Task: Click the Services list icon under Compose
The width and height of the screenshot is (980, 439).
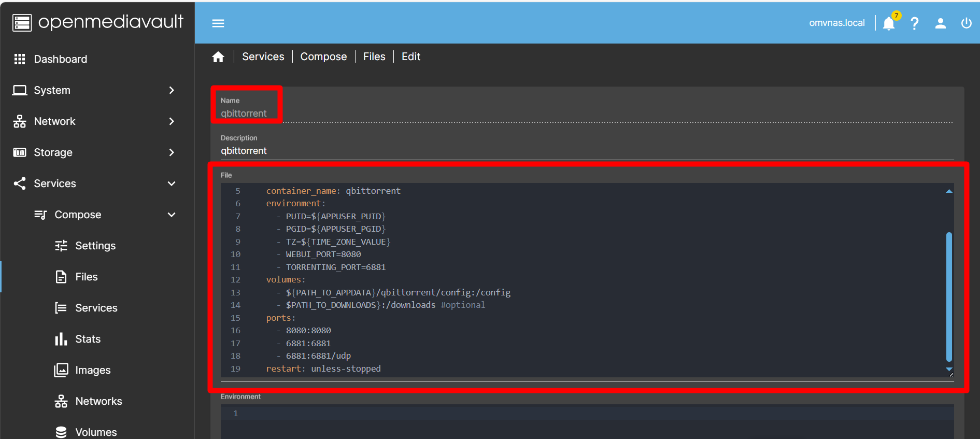Action: point(61,308)
